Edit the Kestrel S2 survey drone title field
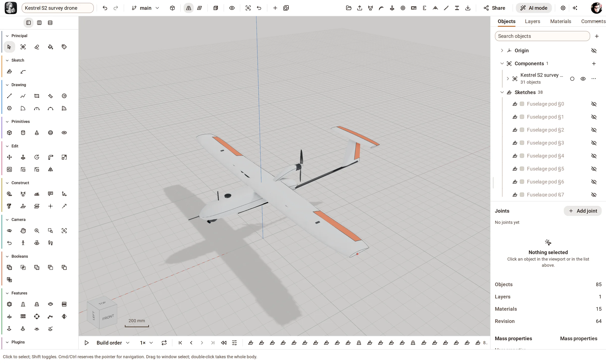Screen dimensions: 606x364 click(x=58, y=8)
